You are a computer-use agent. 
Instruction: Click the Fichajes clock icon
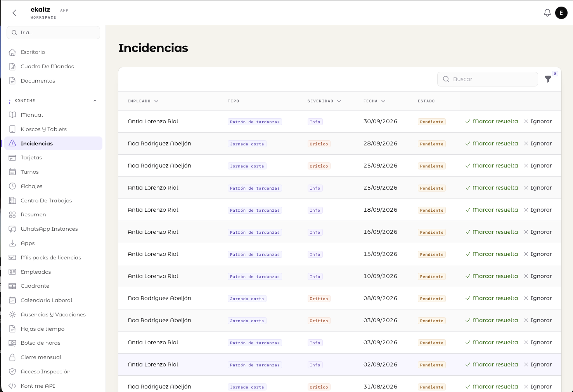12,186
